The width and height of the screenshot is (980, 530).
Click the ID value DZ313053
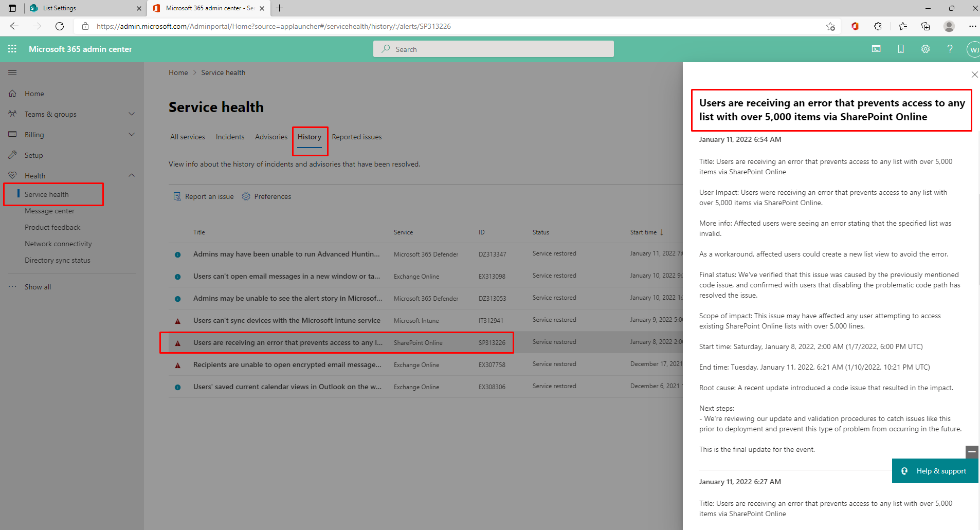492,299
